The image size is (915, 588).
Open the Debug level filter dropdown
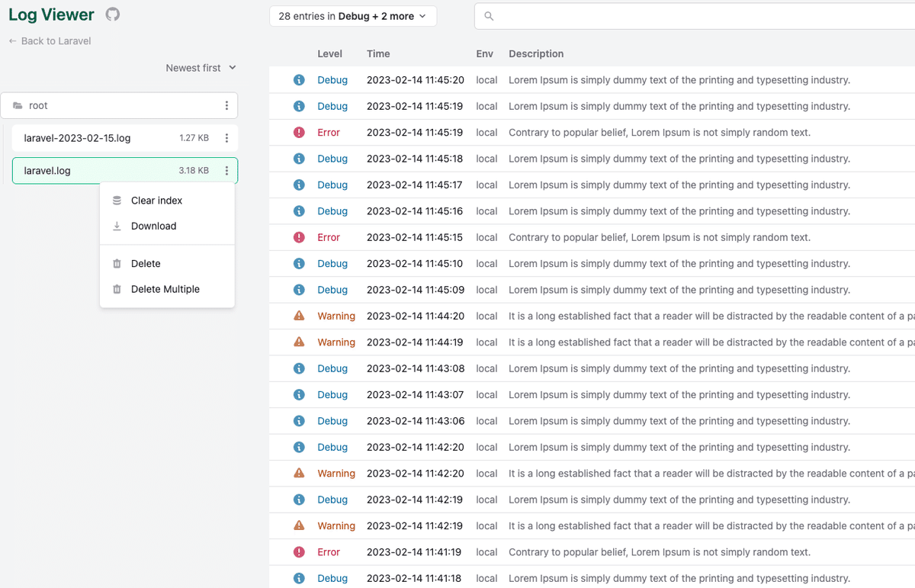pyautogui.click(x=352, y=15)
